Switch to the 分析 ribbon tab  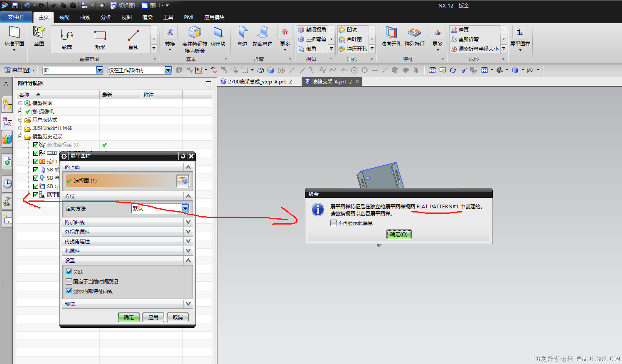(x=106, y=17)
